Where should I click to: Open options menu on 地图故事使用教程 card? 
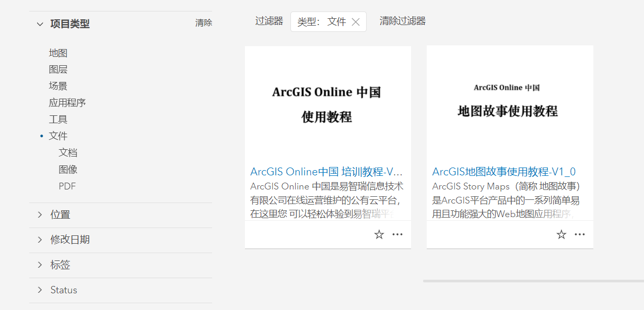[580, 234]
